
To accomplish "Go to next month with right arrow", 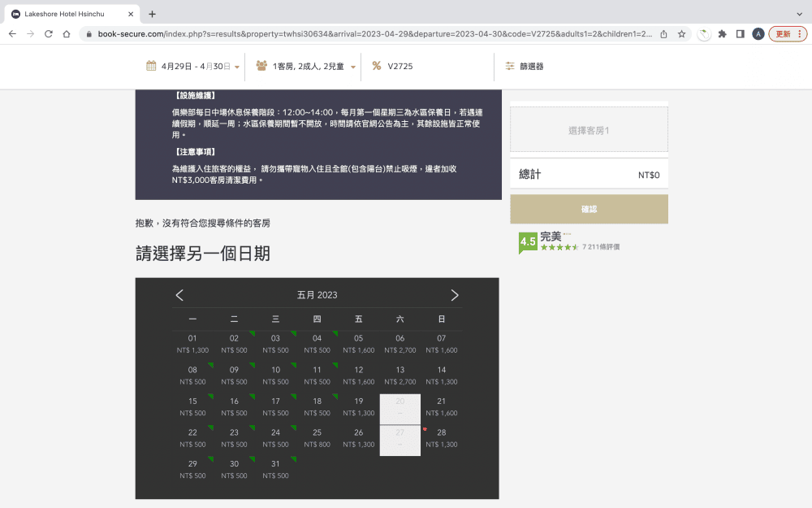I will pos(455,295).
